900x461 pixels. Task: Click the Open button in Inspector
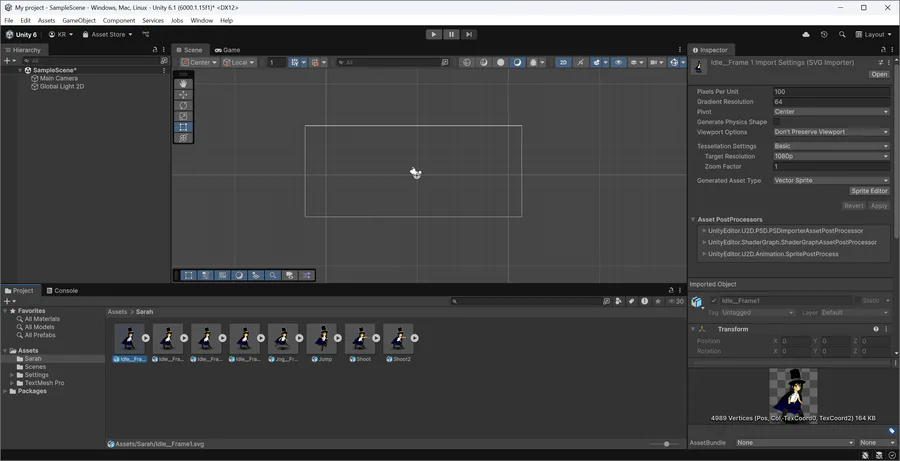pos(879,74)
